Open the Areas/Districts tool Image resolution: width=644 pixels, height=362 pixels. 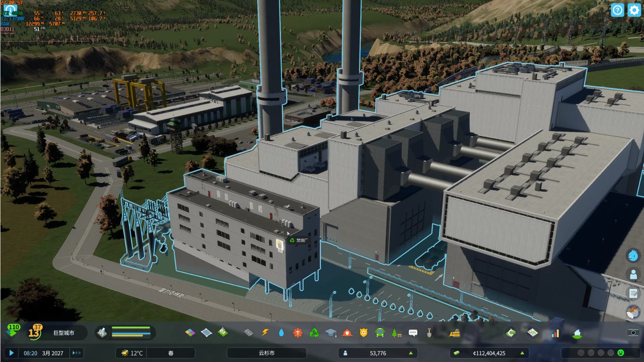206,333
